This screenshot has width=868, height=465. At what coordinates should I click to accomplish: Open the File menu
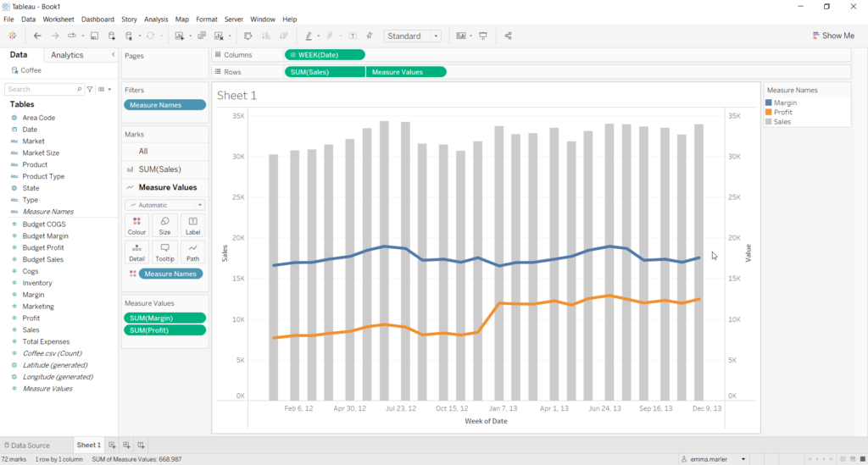point(8,19)
